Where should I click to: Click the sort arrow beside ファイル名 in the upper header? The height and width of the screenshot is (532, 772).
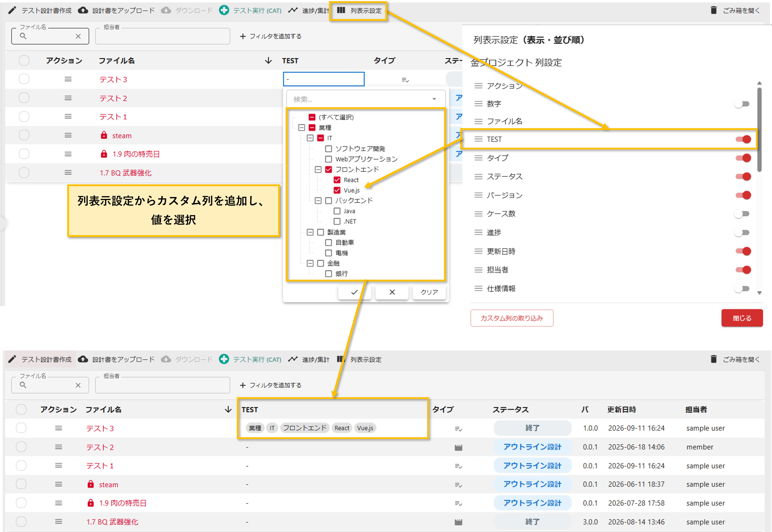[268, 61]
